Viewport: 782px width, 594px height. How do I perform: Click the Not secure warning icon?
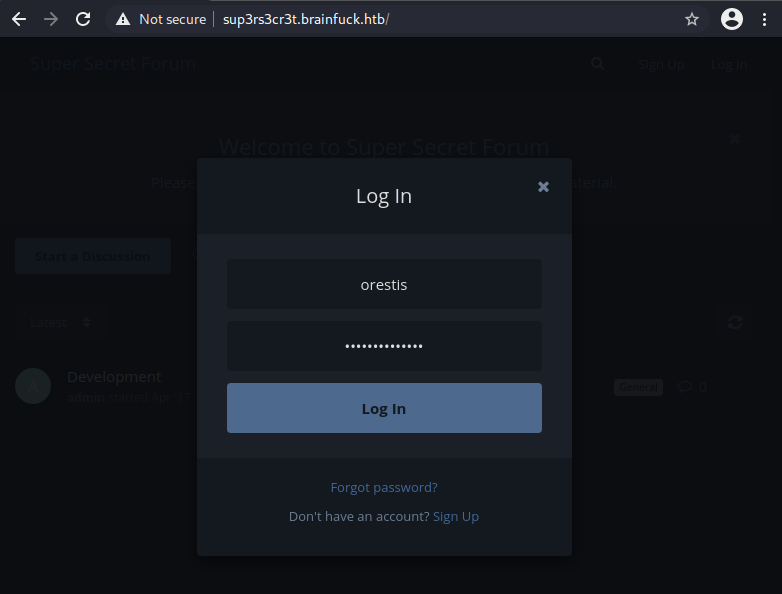click(x=123, y=19)
